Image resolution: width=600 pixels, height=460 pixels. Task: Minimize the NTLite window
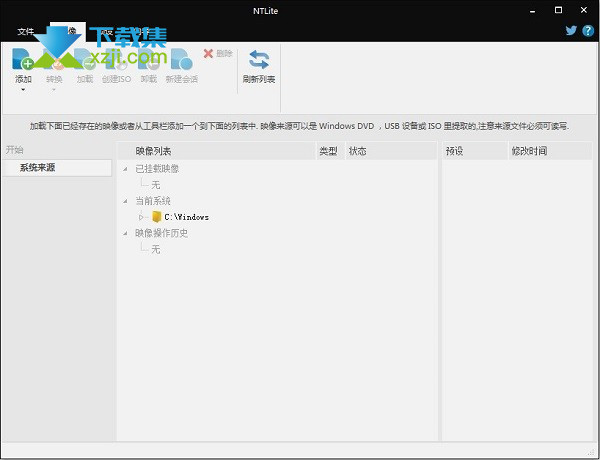click(532, 11)
